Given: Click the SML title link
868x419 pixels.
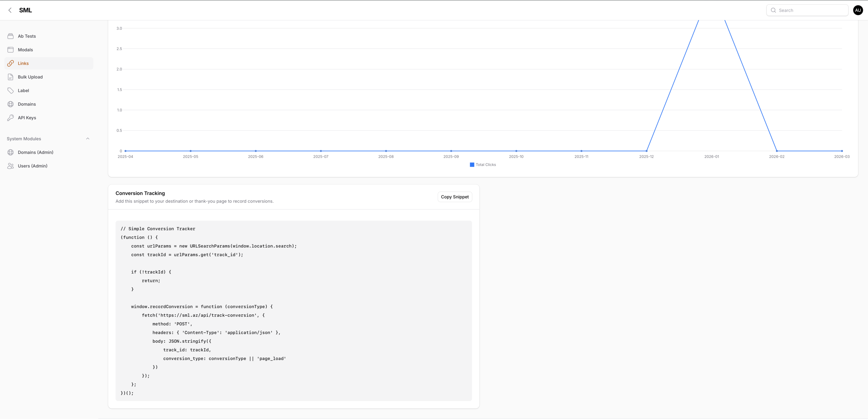Looking at the screenshot, I should point(26,10).
